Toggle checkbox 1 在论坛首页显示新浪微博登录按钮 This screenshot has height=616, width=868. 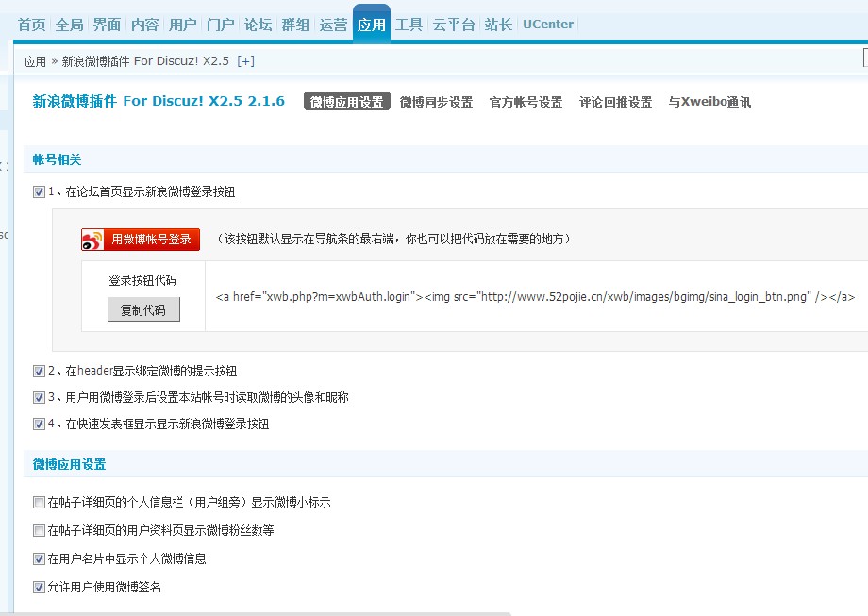click(39, 192)
